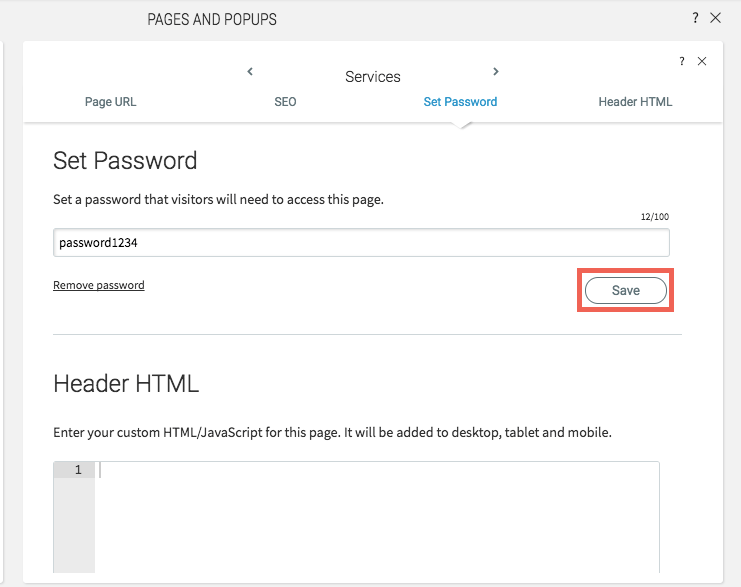Open the Header HTML tab
The height and width of the screenshot is (587, 741).
[635, 102]
